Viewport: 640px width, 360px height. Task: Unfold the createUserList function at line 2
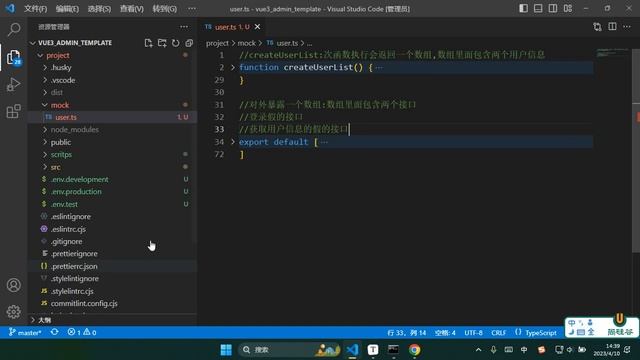tap(233, 67)
